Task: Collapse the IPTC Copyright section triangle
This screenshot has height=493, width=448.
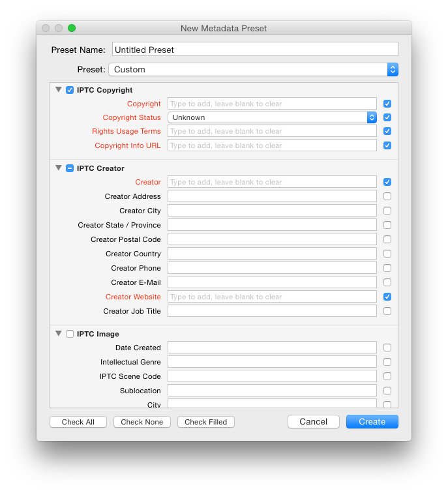Action: pyautogui.click(x=59, y=89)
